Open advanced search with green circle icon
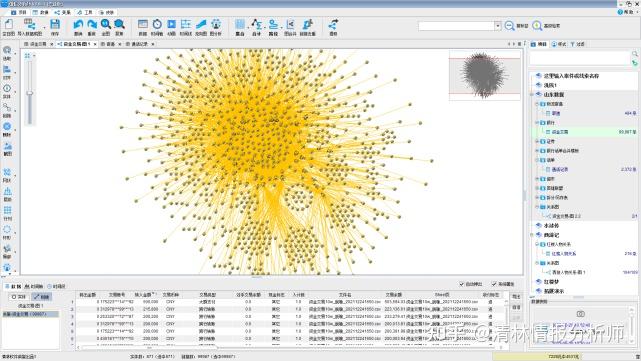This screenshot has height=361, width=641. pos(537,26)
